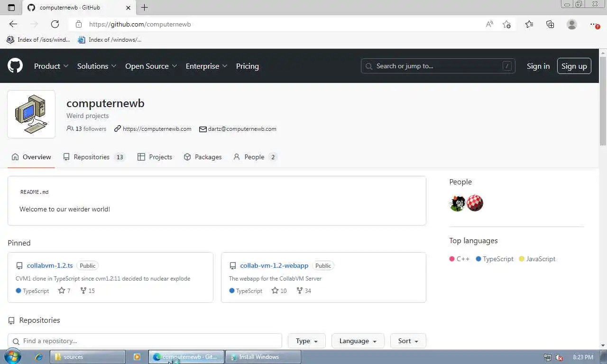
Task: Expand the Product menu
Action: 51,66
